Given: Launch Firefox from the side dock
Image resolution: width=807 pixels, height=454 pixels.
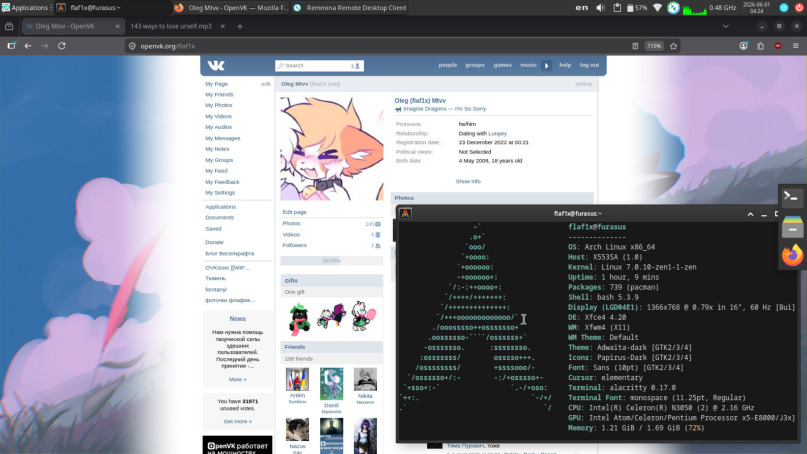Looking at the screenshot, I should pos(792,255).
